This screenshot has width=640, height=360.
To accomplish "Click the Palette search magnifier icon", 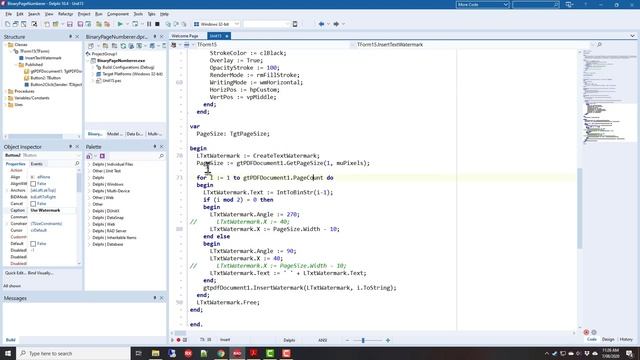I will pos(161,156).
